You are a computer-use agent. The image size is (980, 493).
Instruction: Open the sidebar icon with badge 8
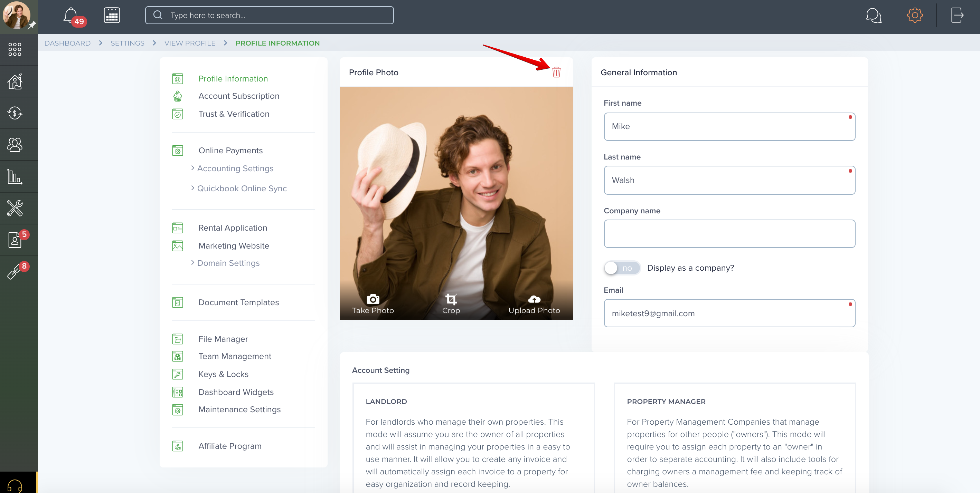[x=15, y=271]
